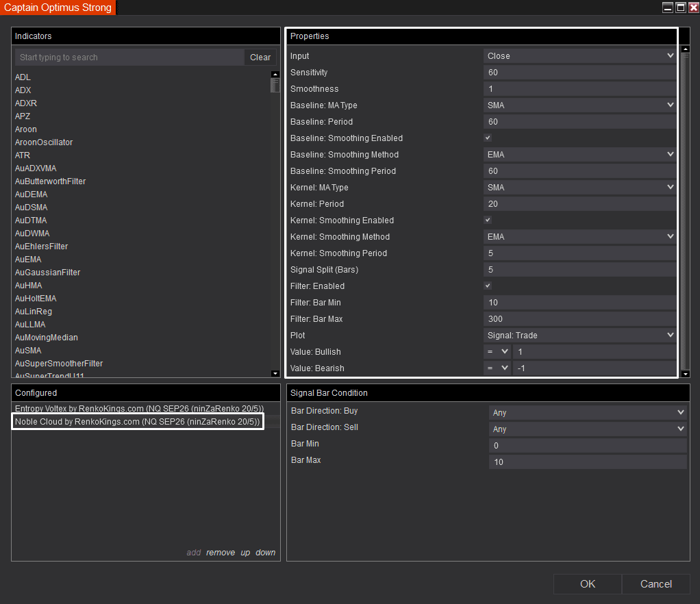Click the add link in Configured panel

pyautogui.click(x=194, y=553)
